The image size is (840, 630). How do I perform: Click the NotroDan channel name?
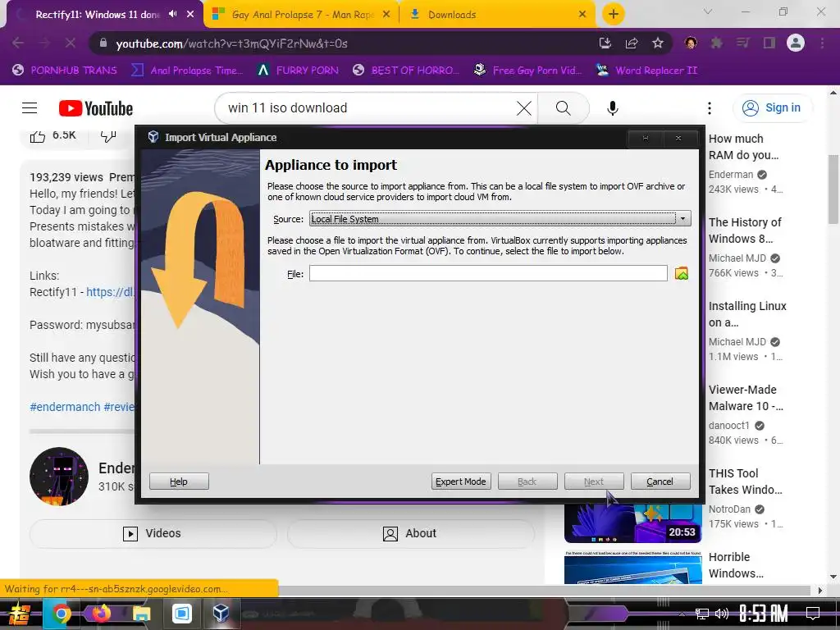tap(729, 509)
